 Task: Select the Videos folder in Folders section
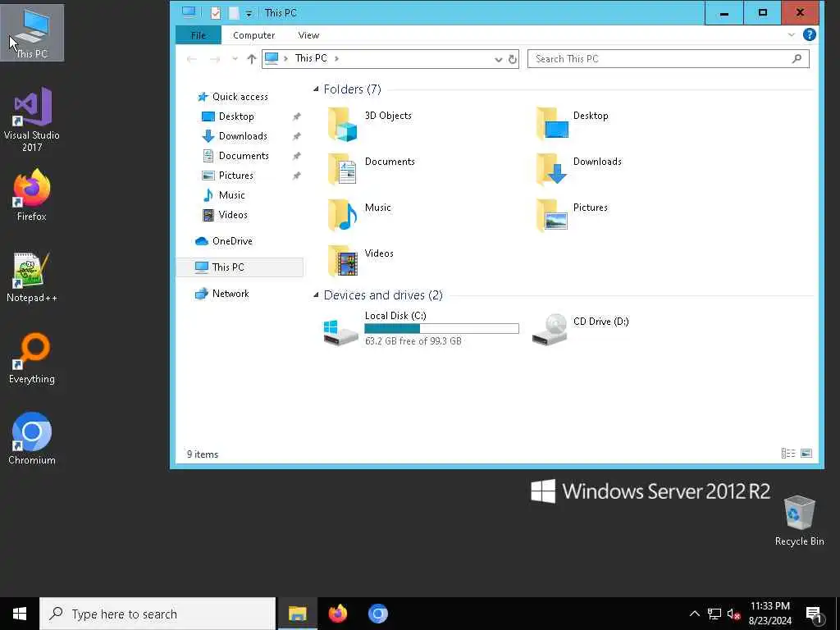point(361,262)
